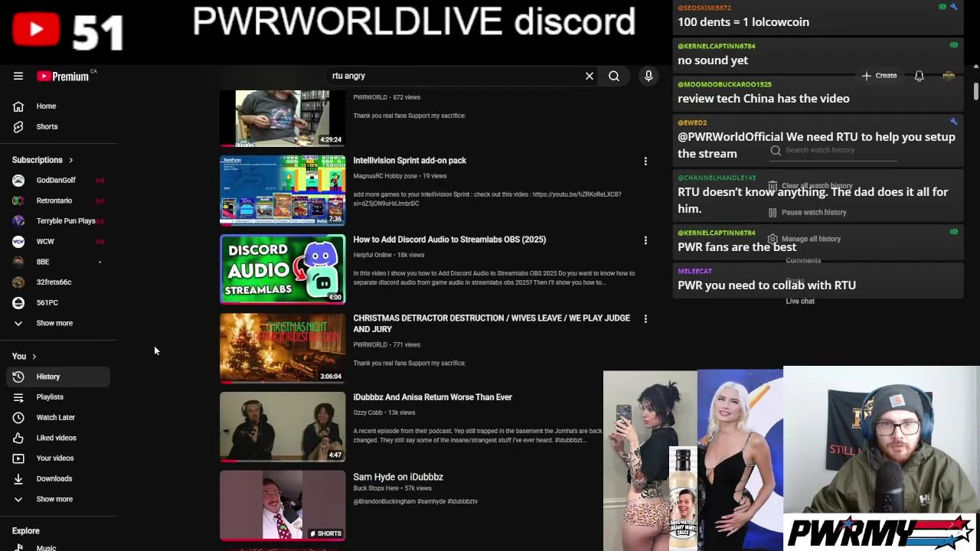Screen dimensions: 980x551
Task: Open Buck Stops Here channel link
Action: [376, 488]
